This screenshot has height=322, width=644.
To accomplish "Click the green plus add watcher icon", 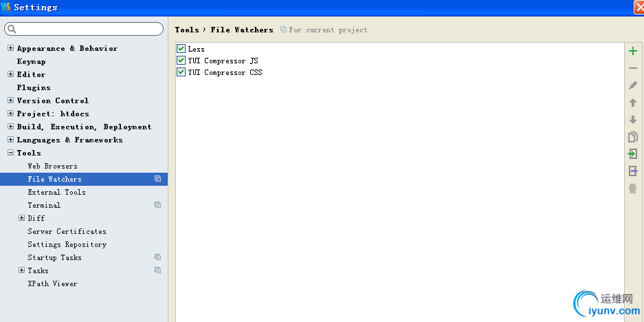I will 633,51.
